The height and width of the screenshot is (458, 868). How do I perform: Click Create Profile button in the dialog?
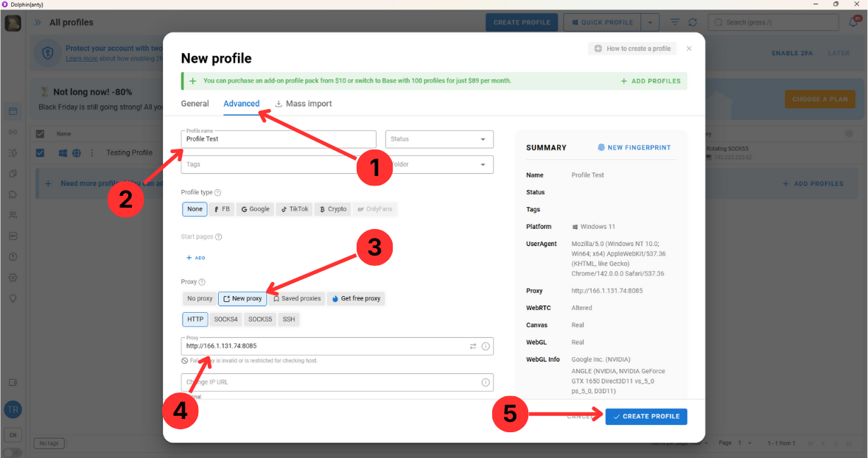(x=646, y=417)
